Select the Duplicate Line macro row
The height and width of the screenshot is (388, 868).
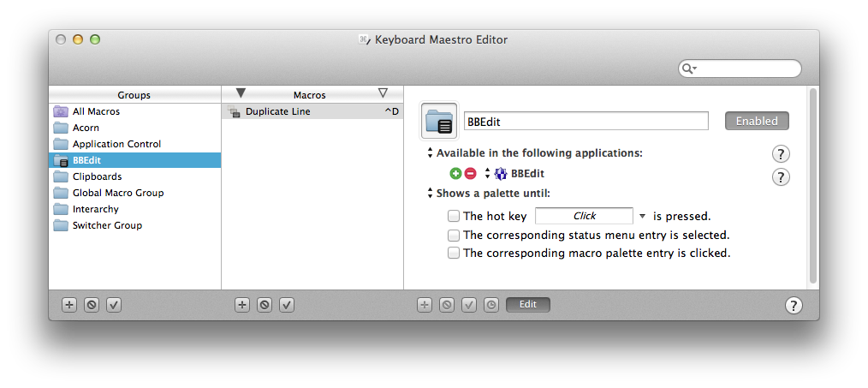pos(312,111)
